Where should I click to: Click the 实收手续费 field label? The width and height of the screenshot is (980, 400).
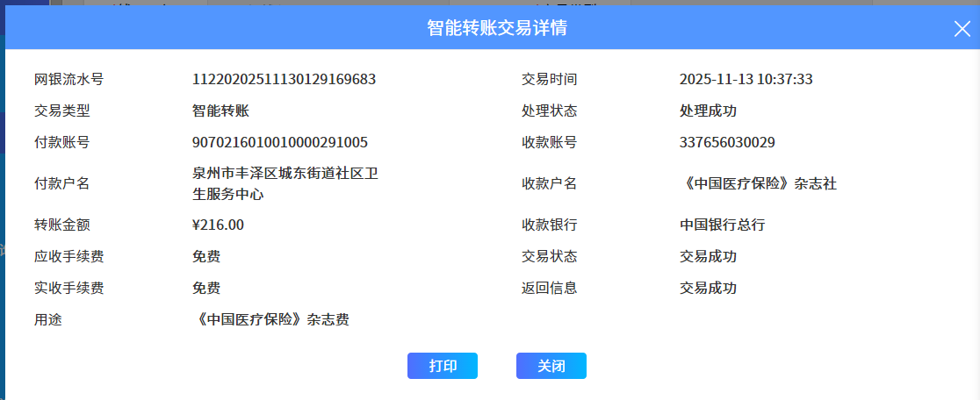click(68, 289)
